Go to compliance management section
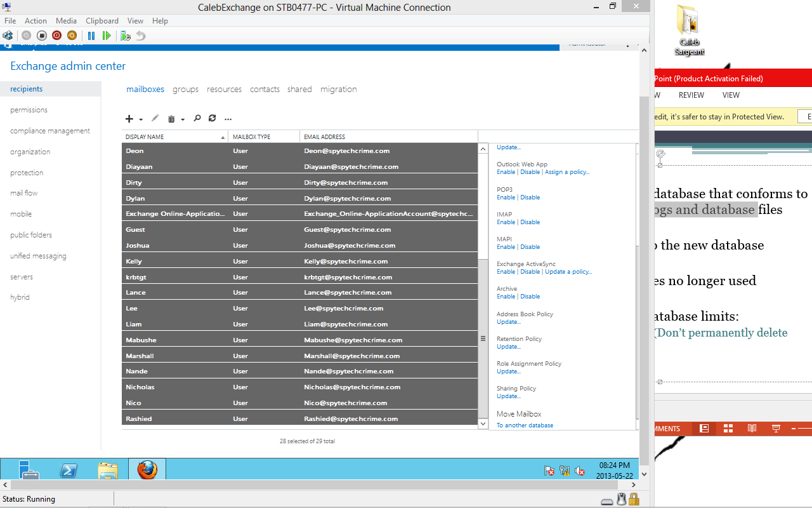 [x=50, y=131]
